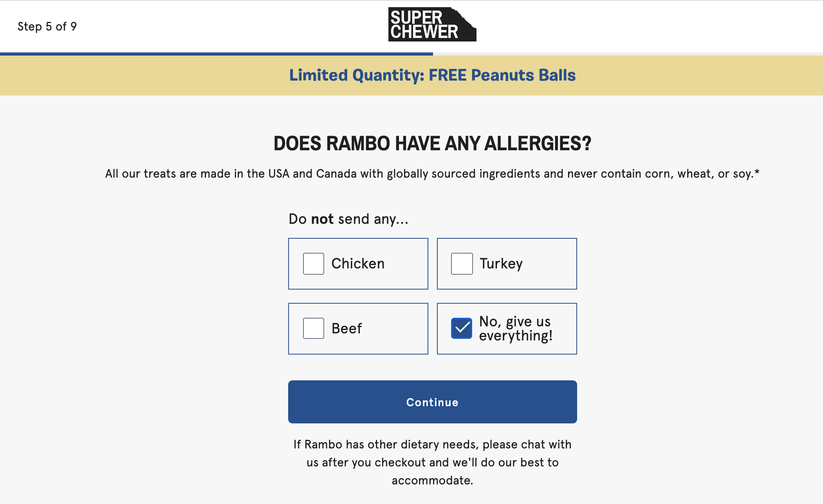823x504 pixels.
Task: Select the 'Turkey' text label
Action: click(x=501, y=264)
